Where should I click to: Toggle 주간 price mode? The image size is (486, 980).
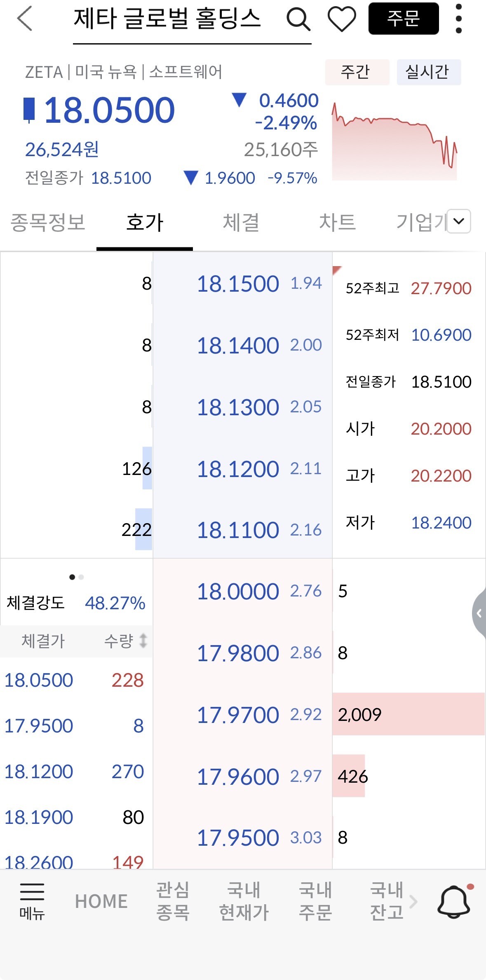tap(357, 72)
